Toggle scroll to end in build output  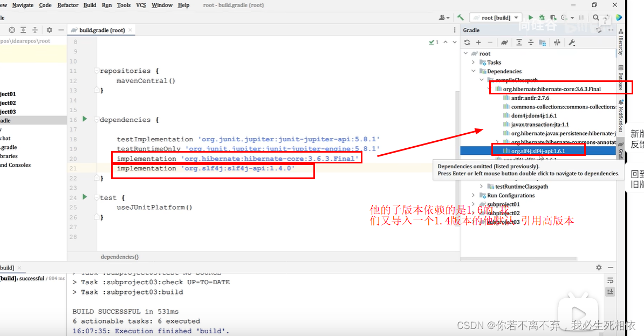(x=611, y=292)
